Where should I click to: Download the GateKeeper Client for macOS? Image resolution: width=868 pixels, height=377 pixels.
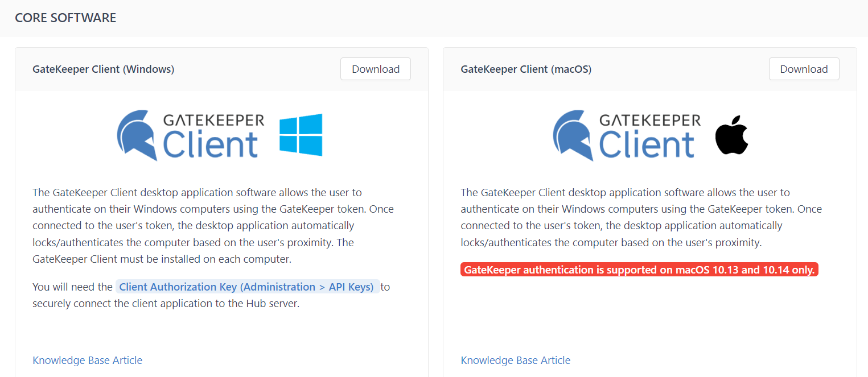click(x=803, y=69)
